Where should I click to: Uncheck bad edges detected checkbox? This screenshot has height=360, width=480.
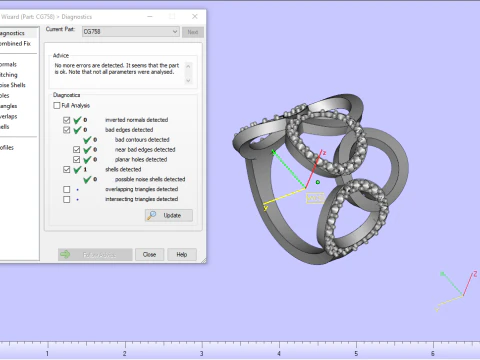point(67,130)
